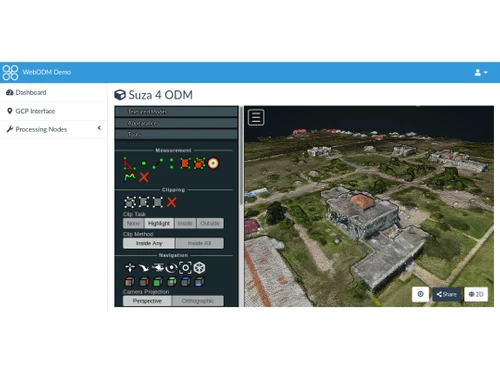This screenshot has height=375, width=500.
Task: Set Clip Task to Highlight
Action: pos(159,223)
